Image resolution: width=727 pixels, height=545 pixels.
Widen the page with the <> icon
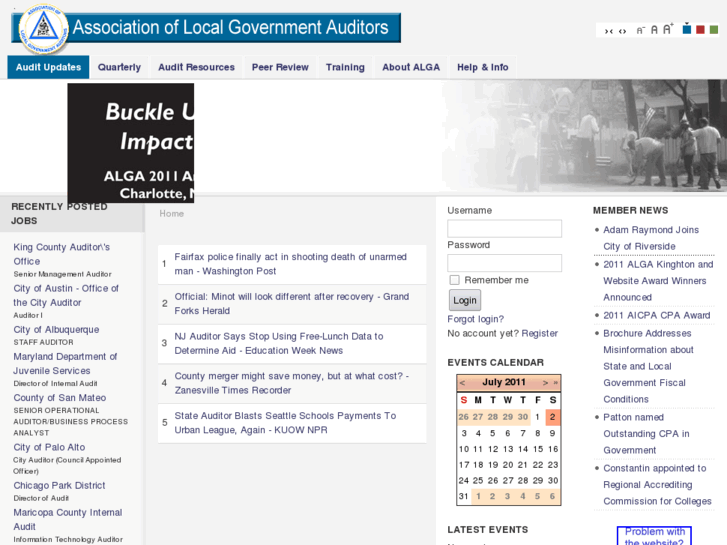click(623, 31)
